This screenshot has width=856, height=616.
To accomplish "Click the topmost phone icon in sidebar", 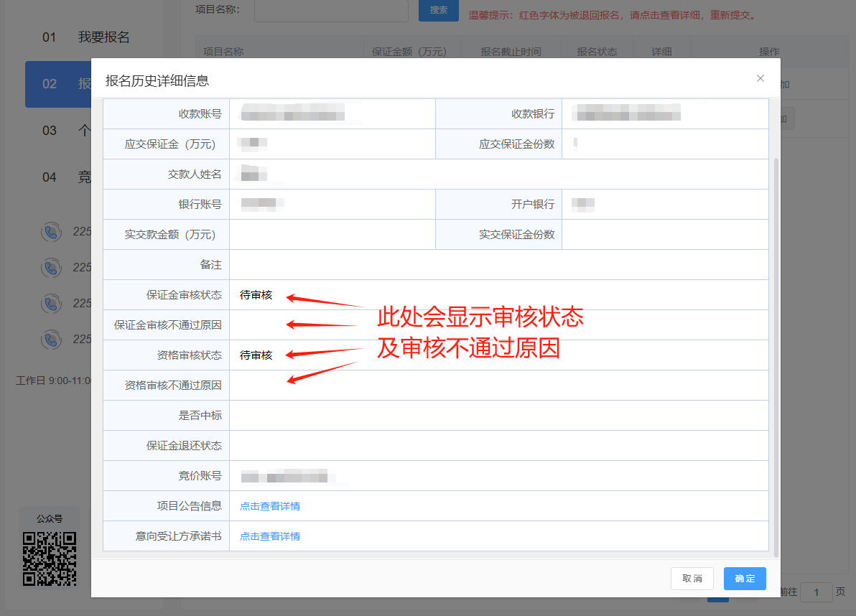I will 50,232.
